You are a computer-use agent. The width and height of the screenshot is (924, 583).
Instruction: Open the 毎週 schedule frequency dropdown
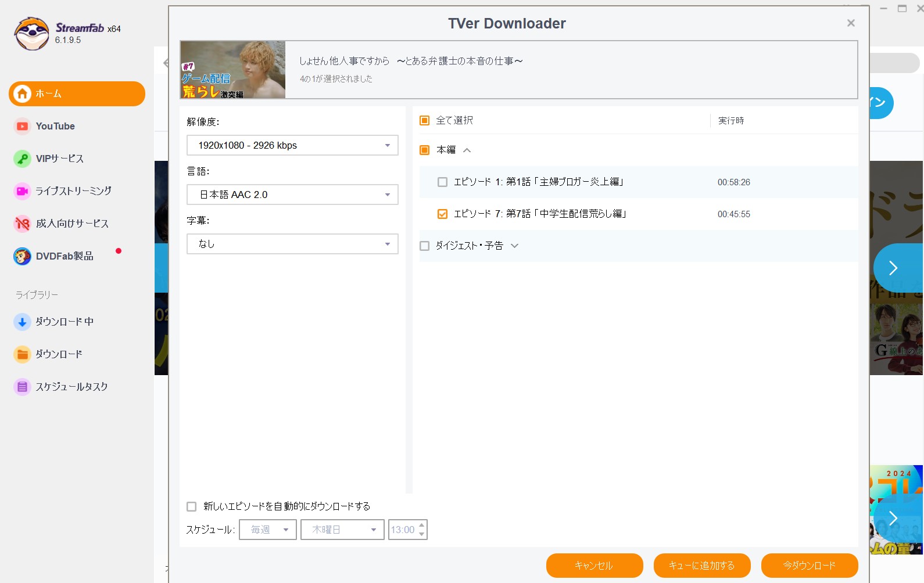pos(268,530)
